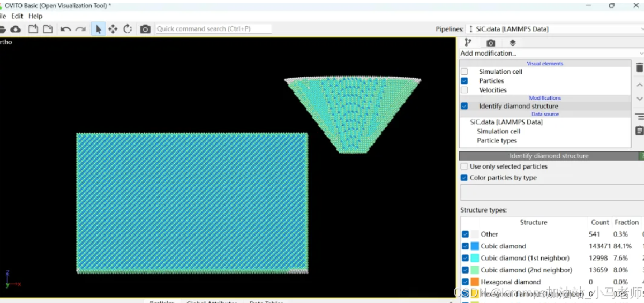Image resolution: width=644 pixels, height=303 pixels.
Task: Open the Help menu
Action: [35, 16]
